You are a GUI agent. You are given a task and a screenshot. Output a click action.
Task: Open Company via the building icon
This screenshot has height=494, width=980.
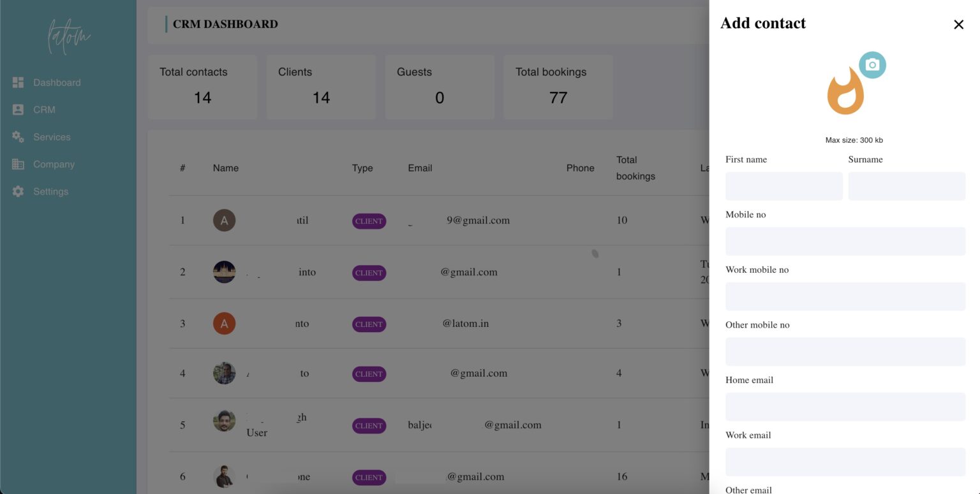tap(17, 164)
